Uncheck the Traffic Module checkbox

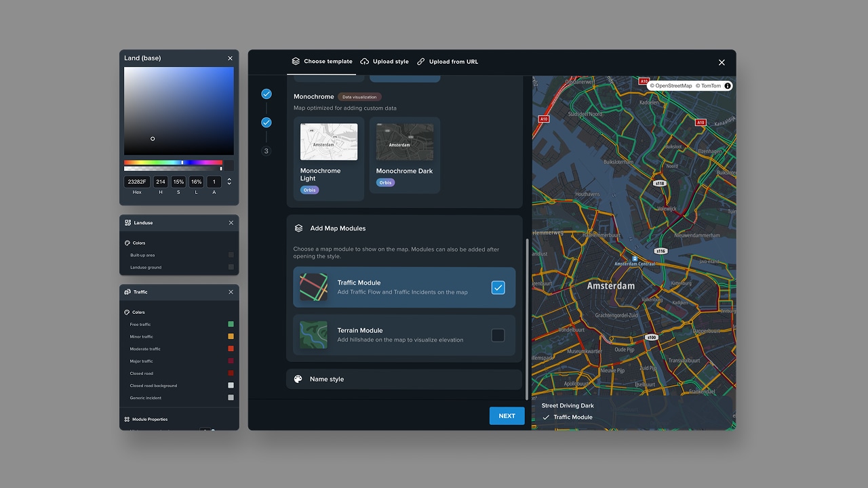[x=498, y=287]
